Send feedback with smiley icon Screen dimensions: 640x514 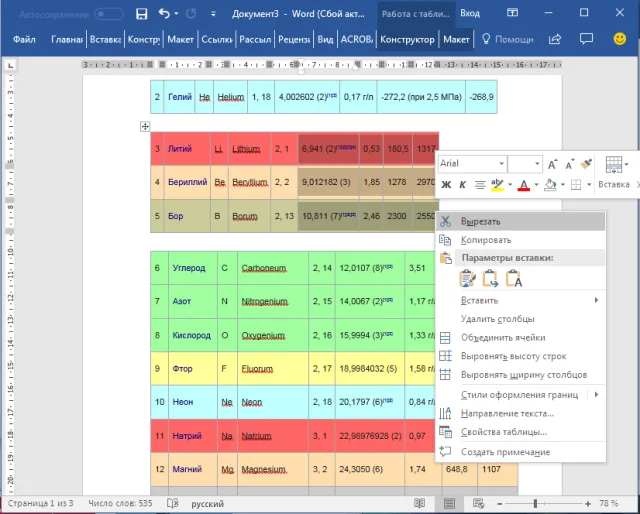(x=620, y=39)
